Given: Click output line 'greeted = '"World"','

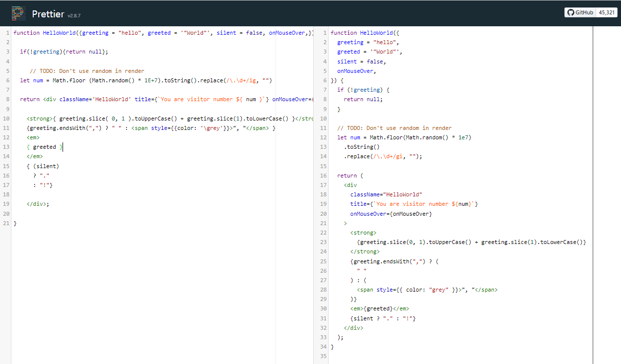Looking at the screenshot, I should click(370, 52).
